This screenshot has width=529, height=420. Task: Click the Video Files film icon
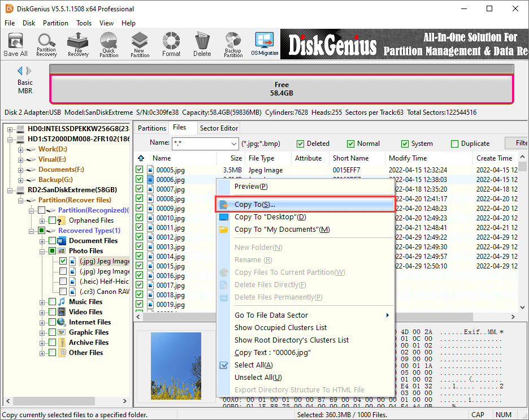(x=62, y=311)
